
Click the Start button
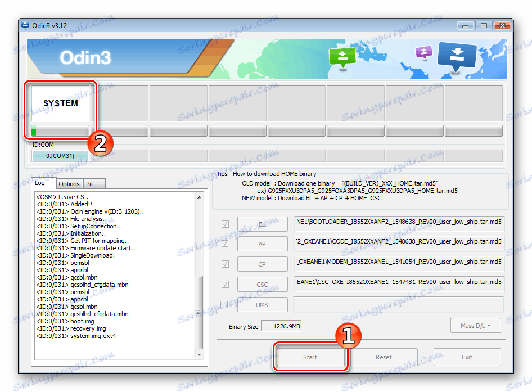coord(310,357)
